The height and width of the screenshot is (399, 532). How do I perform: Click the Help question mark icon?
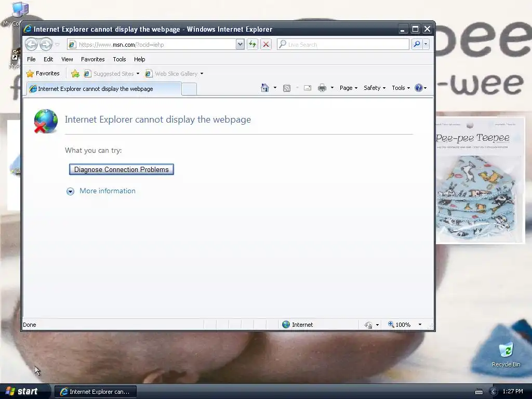click(x=419, y=88)
